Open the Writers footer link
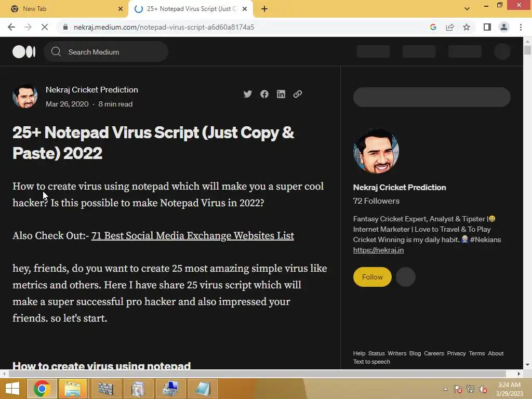The height and width of the screenshot is (399, 532). [397, 353]
